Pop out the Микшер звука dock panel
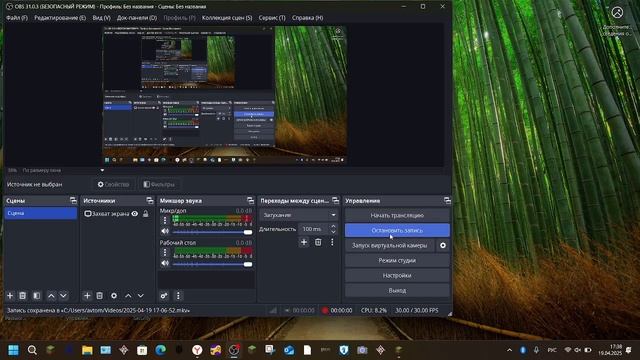Image resolution: width=640 pixels, height=360 pixels. point(250,200)
